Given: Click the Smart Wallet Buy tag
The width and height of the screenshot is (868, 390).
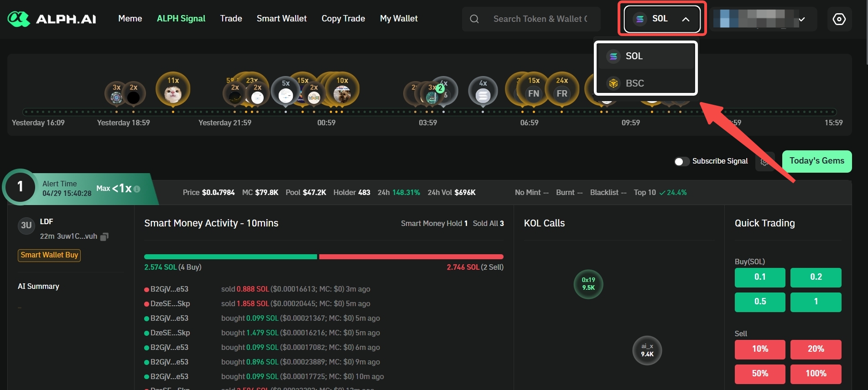Looking at the screenshot, I should coord(49,255).
